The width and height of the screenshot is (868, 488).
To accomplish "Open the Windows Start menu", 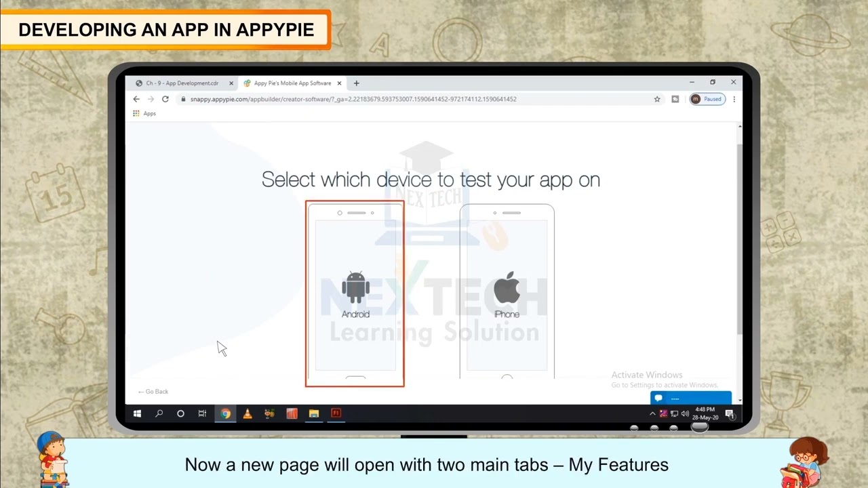I will click(x=137, y=413).
